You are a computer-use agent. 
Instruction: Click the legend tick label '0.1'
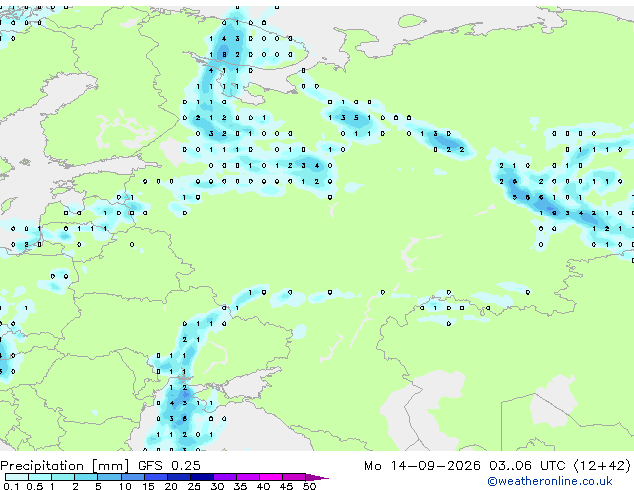point(11,486)
